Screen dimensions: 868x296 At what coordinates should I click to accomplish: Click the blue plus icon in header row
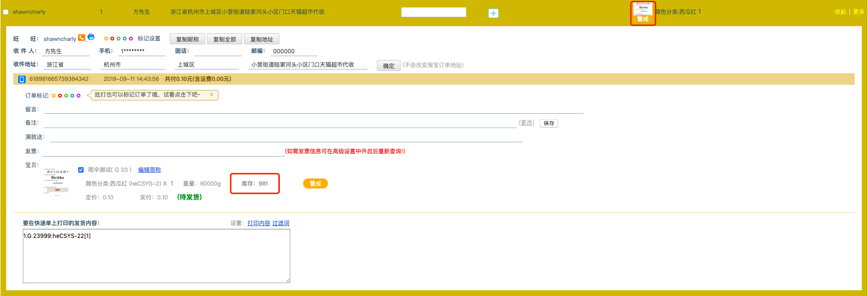493,13
